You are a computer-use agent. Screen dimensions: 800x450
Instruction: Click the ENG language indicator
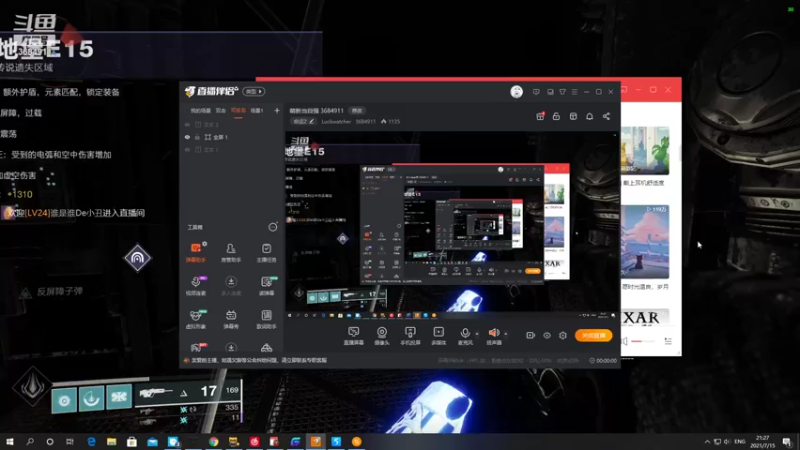point(739,442)
